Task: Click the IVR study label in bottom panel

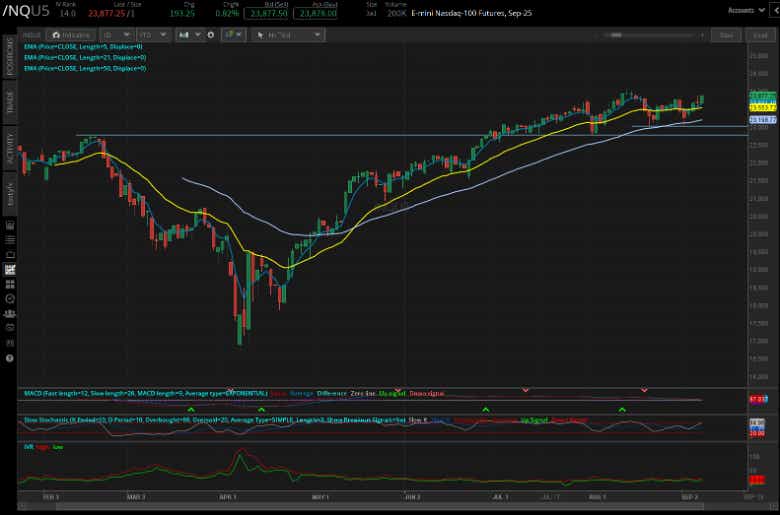Action: [28, 447]
